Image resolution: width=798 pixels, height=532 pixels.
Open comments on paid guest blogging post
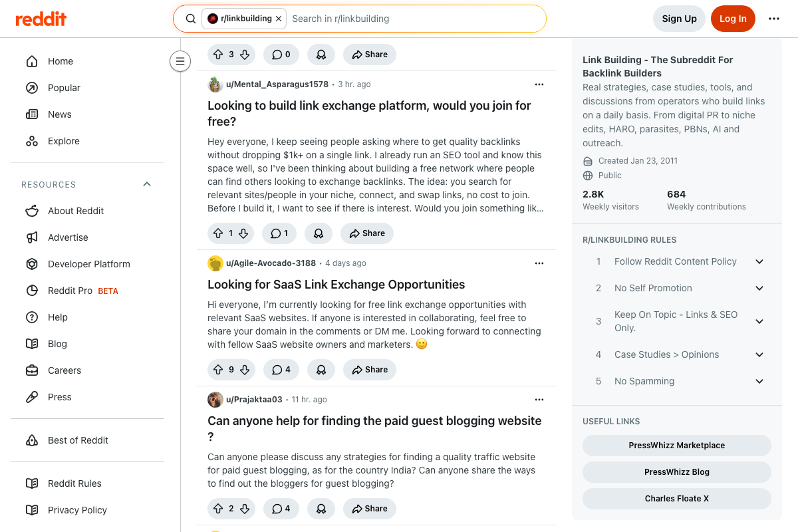[x=281, y=509]
